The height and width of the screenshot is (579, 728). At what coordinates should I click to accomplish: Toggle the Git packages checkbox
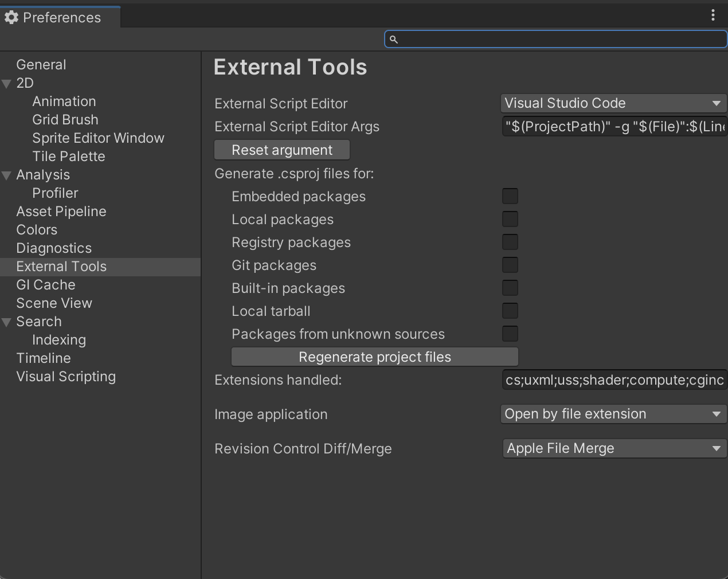tap(510, 265)
